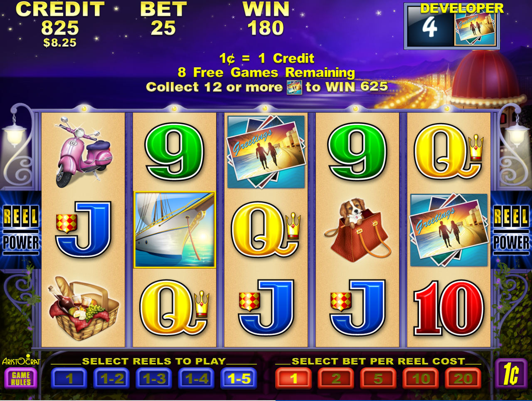Select reels 1-3 to play
The image size is (532, 401).
click(x=154, y=379)
